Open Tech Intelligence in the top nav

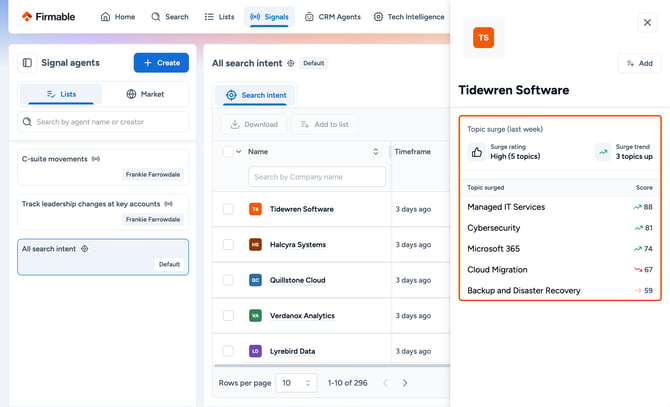(409, 17)
